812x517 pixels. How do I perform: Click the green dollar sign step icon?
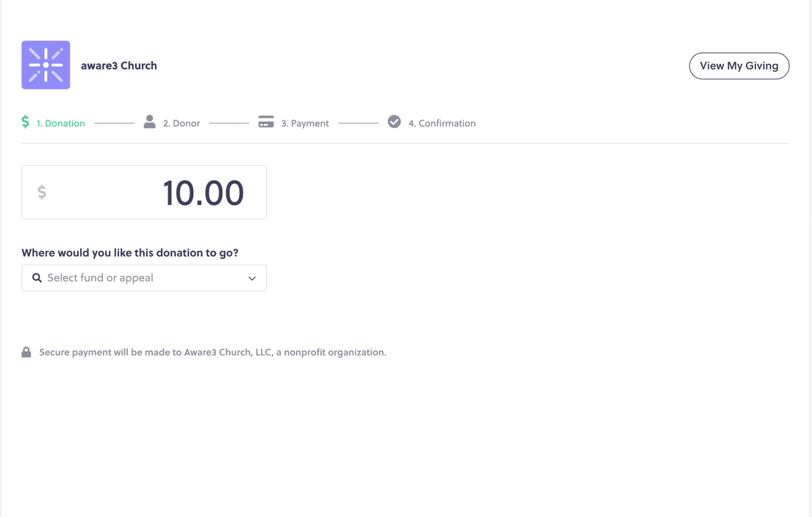(26, 122)
